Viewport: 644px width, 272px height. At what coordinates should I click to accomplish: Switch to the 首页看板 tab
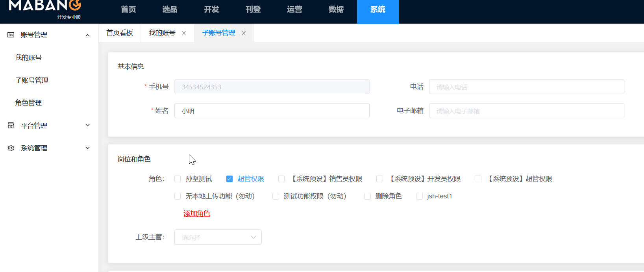[120, 33]
